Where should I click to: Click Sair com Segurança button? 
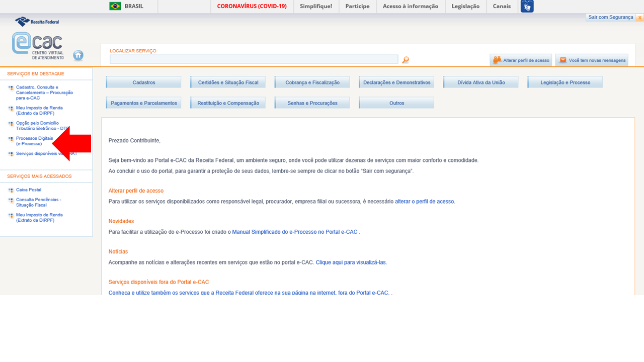coord(611,18)
